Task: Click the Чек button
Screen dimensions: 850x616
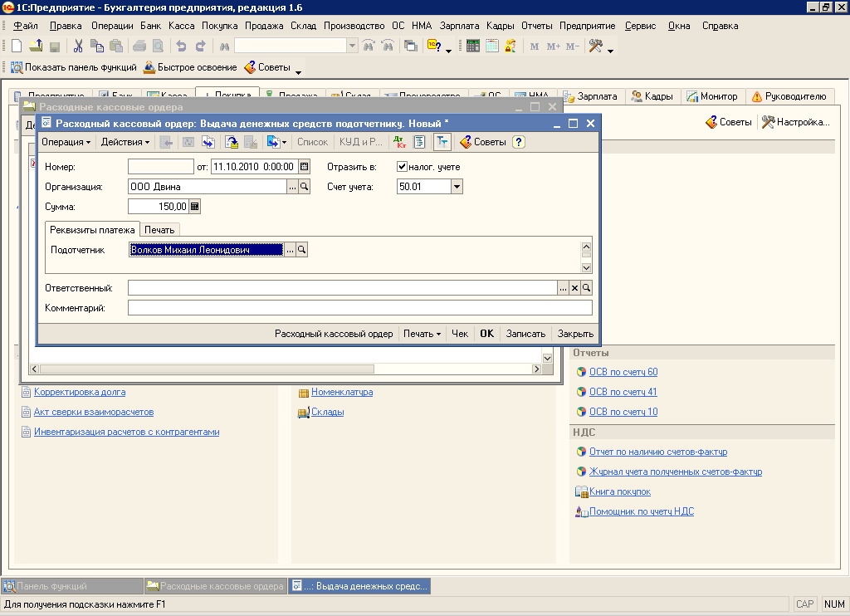Action: (460, 334)
